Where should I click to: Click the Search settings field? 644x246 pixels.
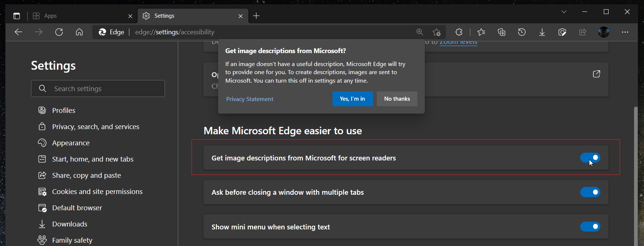click(98, 89)
